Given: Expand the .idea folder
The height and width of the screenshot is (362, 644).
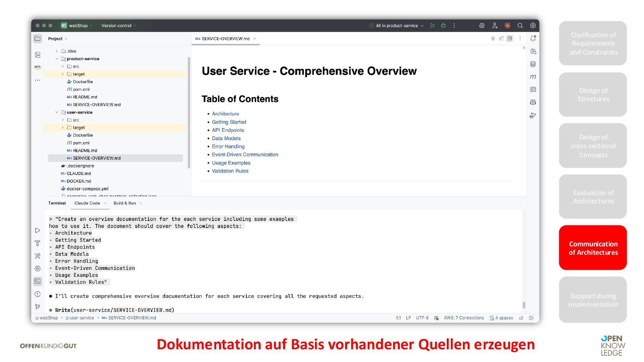Looking at the screenshot, I should pyautogui.click(x=57, y=51).
